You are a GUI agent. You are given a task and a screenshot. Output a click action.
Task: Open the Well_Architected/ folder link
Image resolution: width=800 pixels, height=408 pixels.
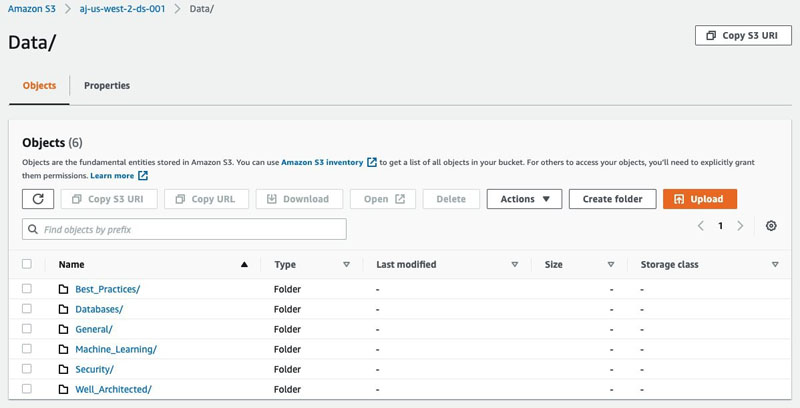(113, 389)
